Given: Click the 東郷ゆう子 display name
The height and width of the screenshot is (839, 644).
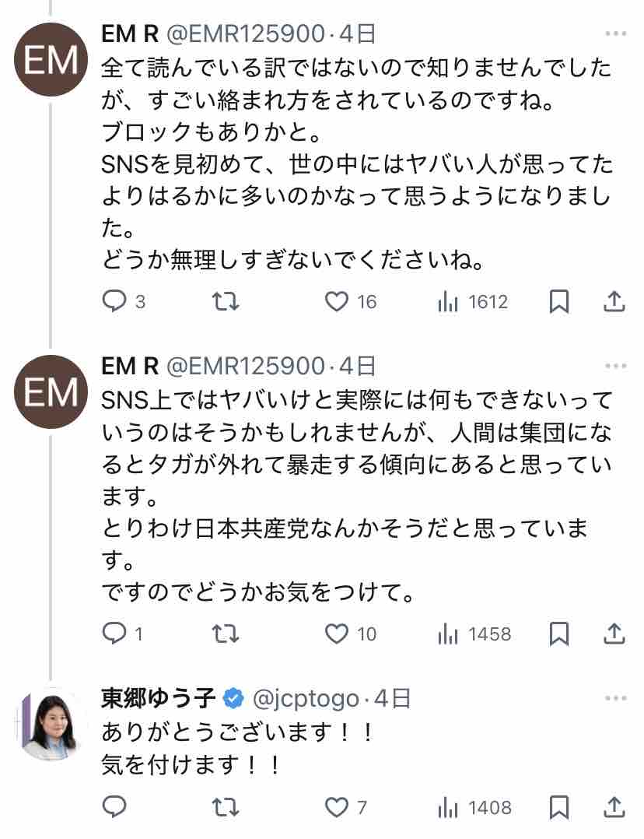Looking at the screenshot, I should click(x=159, y=698).
